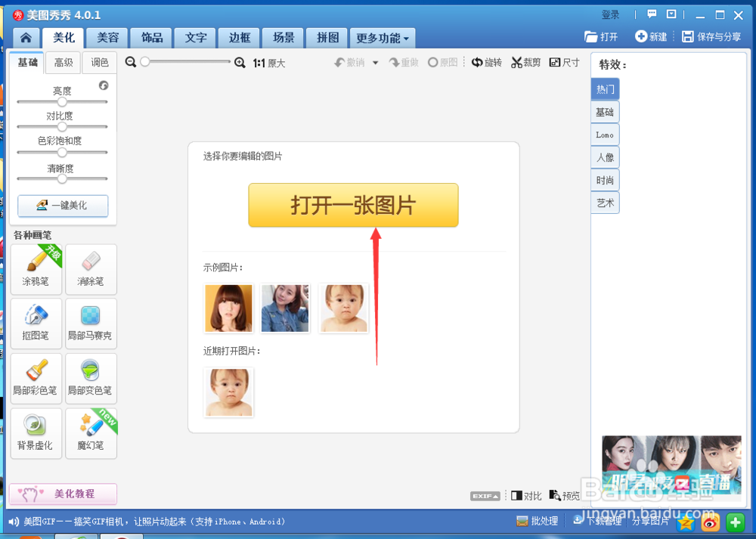Open the 抠图笔 cutout pen tool

(x=36, y=324)
